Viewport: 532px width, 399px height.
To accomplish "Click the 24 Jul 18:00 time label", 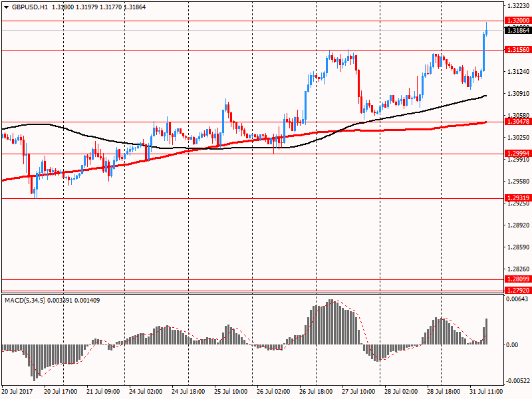I will coord(188,392).
